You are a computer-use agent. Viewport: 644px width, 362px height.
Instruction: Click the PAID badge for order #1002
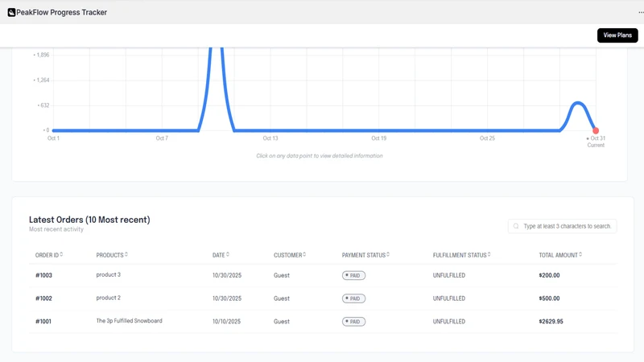353,298
